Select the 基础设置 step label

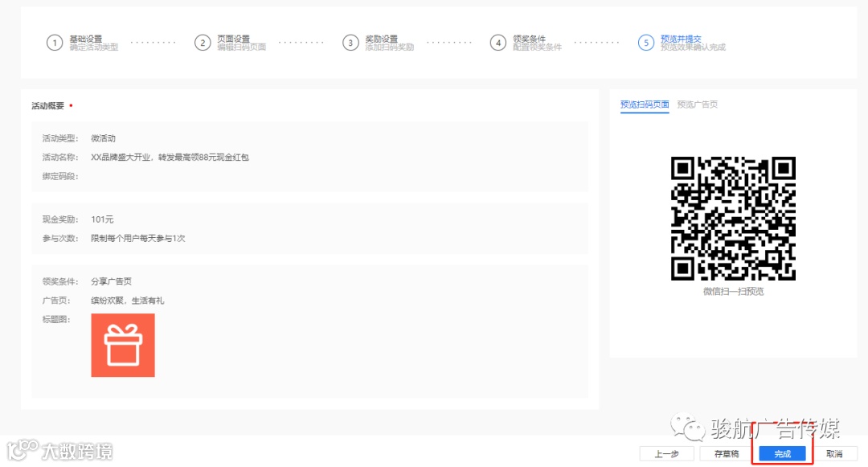tap(86, 39)
